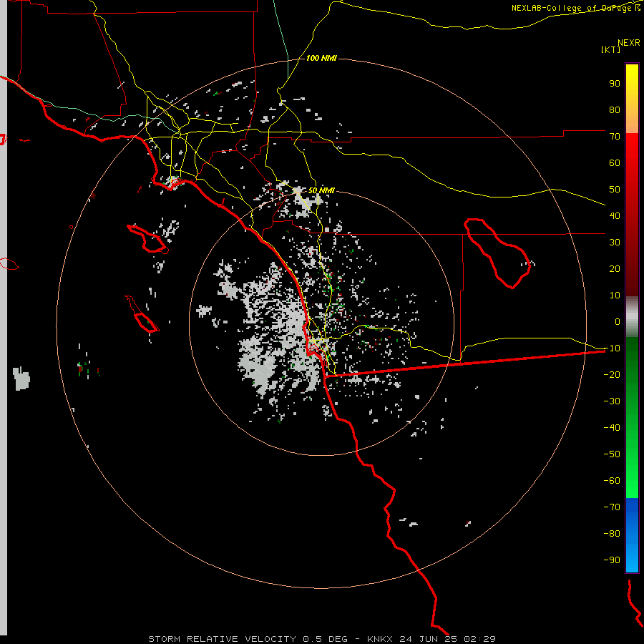Click the 90 value on velocity scale
The width and height of the screenshot is (644, 644).
[615, 84]
